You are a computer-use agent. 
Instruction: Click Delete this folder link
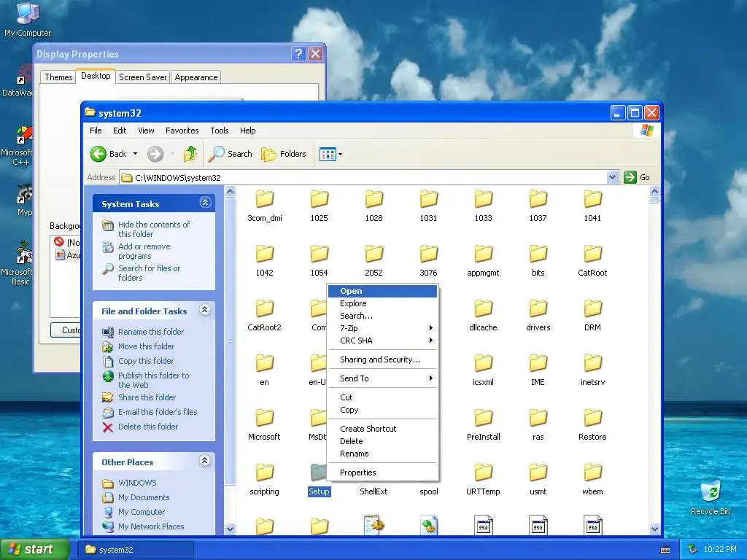click(x=147, y=427)
